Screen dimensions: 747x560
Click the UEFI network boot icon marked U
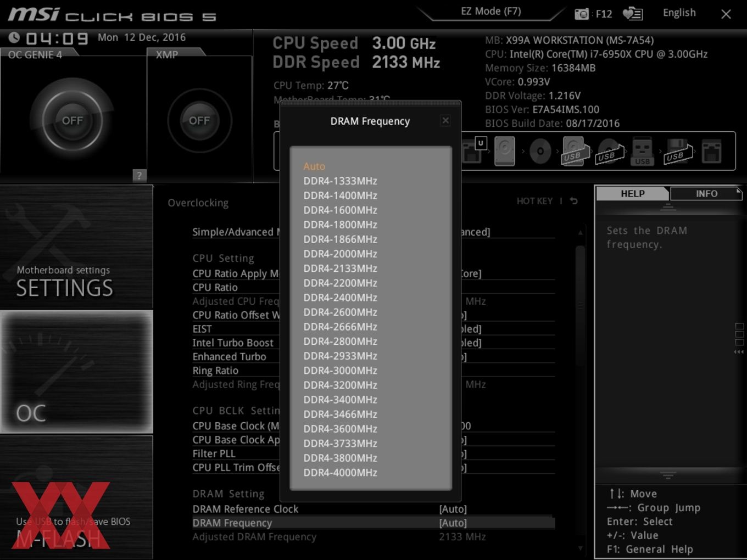point(474,150)
